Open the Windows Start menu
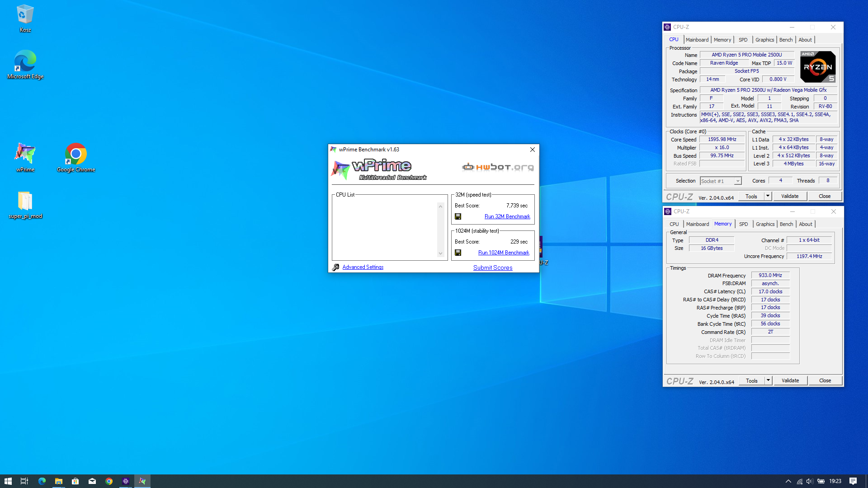868x488 pixels. 8,481
